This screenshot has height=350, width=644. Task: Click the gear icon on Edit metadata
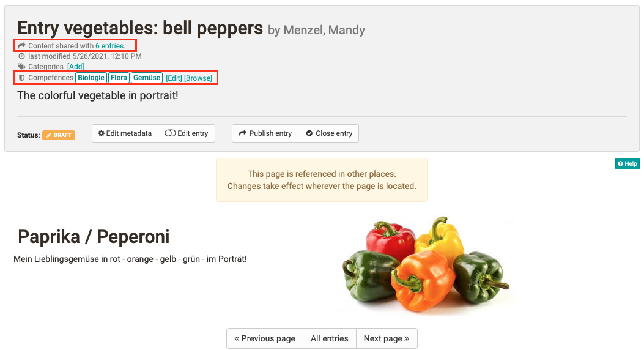pos(102,133)
